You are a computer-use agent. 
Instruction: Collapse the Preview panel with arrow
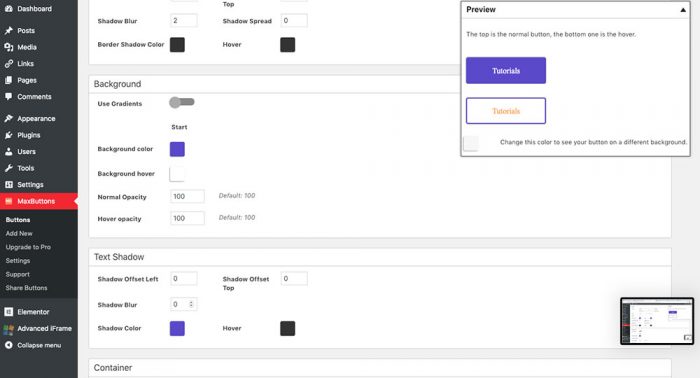[683, 10]
